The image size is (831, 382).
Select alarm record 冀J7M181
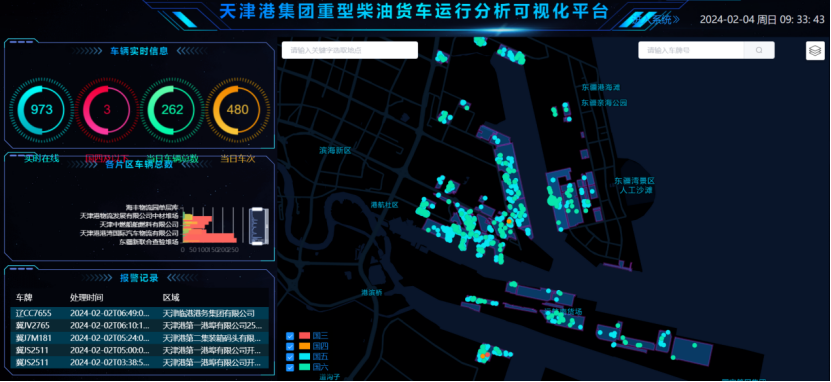tap(140, 338)
